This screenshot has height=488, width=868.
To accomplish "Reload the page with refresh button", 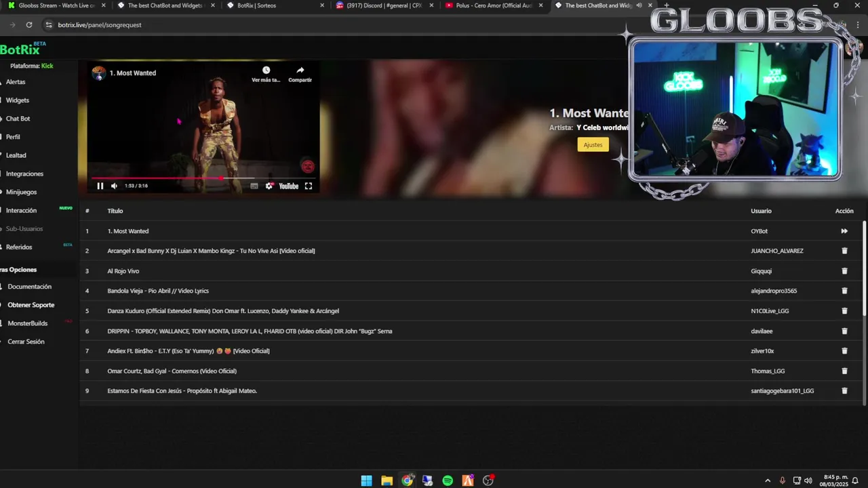I will point(28,25).
